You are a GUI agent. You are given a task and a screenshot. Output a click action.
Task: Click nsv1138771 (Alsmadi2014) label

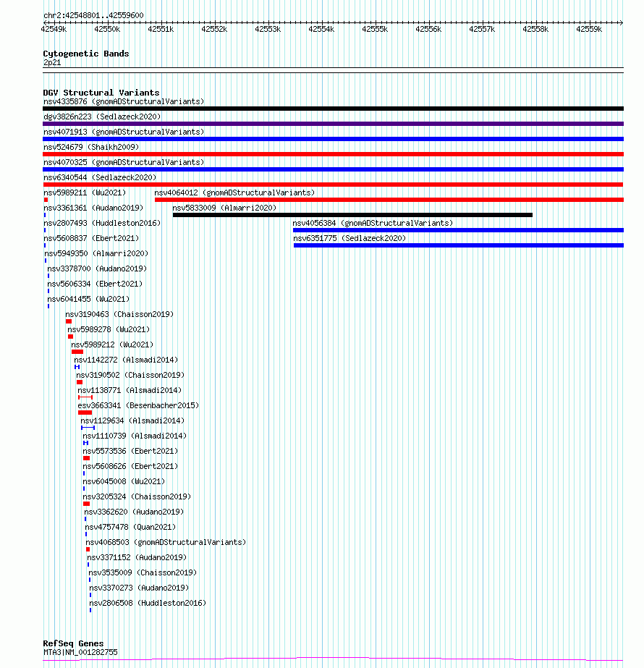pos(130,390)
